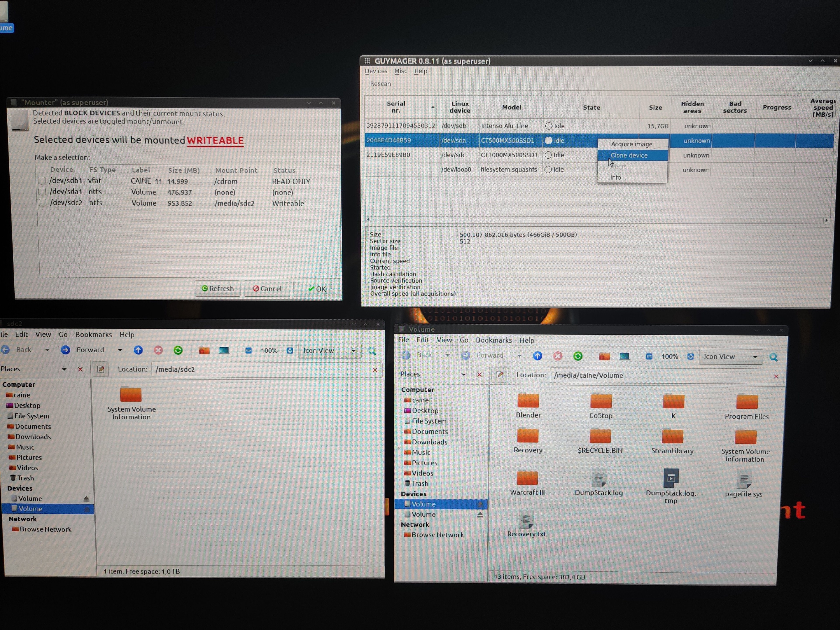Check the /dev/sdb1 device checkbox
This screenshot has height=630, width=840.
(42, 181)
